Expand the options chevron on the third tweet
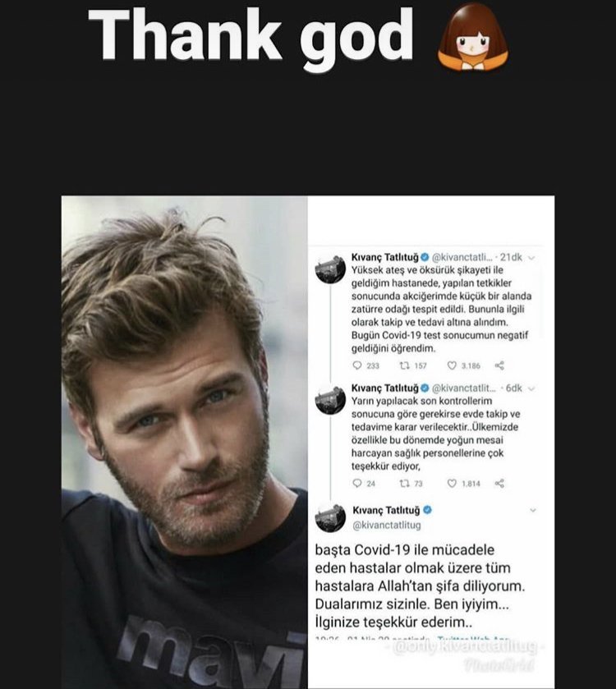Screen dimensions: 616x689 (532, 510)
